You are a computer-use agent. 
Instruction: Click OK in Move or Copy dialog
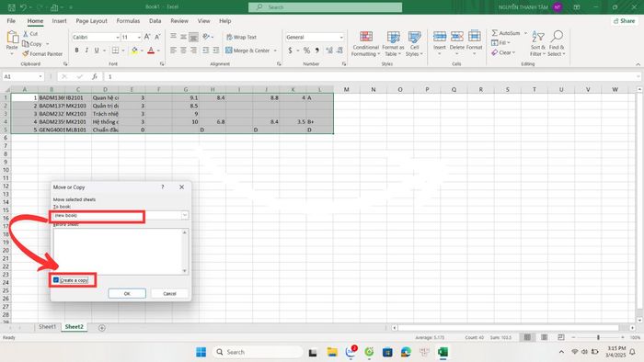pos(127,293)
